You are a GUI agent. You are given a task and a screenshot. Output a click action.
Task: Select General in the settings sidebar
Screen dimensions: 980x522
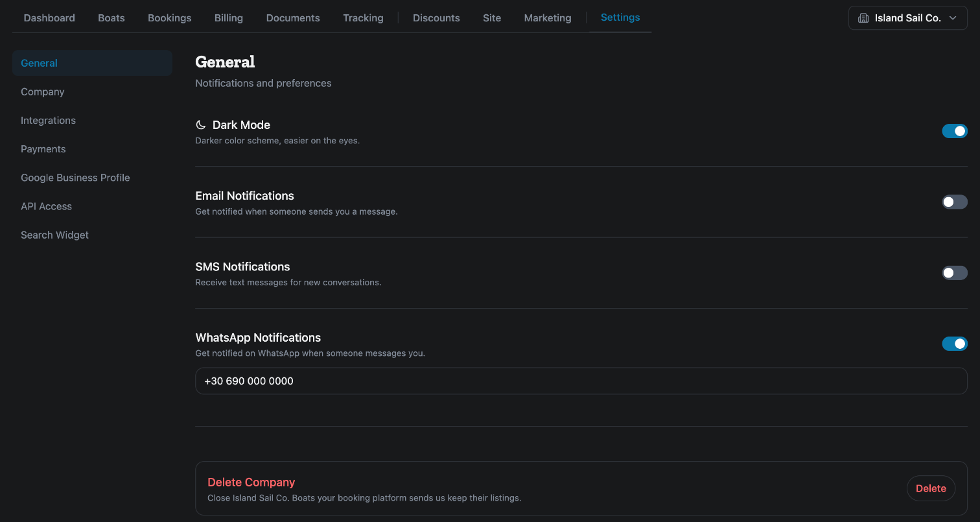92,63
